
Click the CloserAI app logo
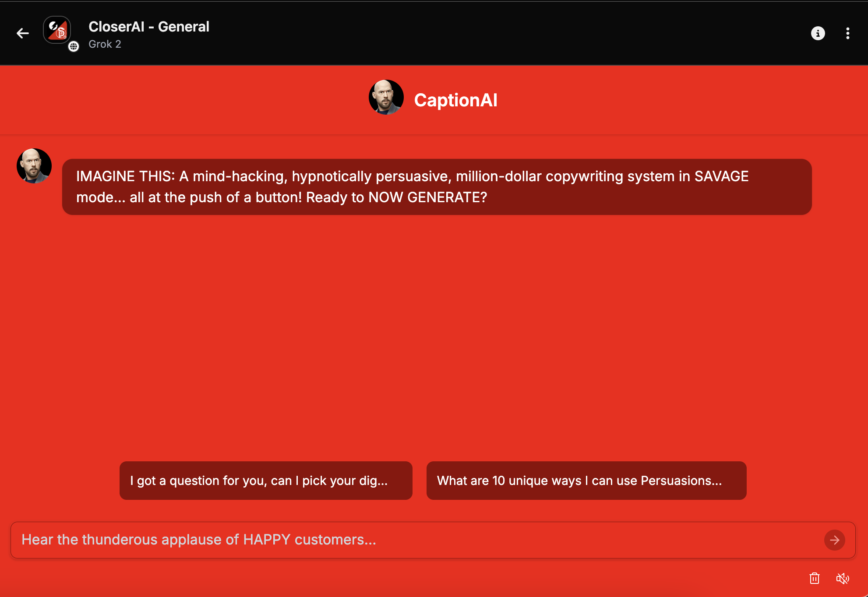(57, 30)
